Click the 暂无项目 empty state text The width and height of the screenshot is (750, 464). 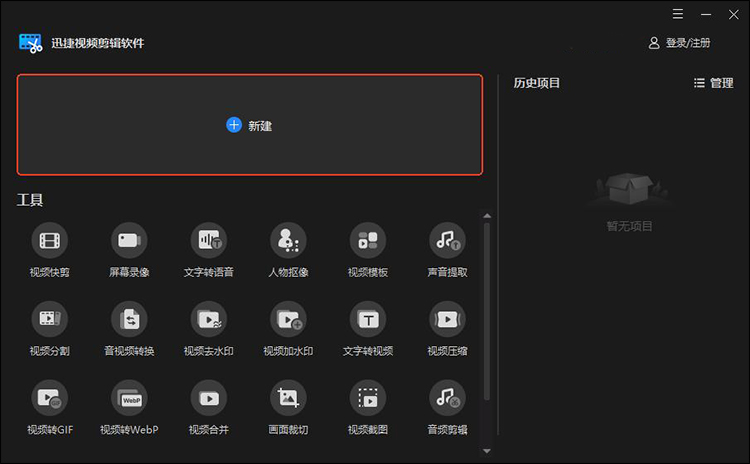(x=629, y=226)
